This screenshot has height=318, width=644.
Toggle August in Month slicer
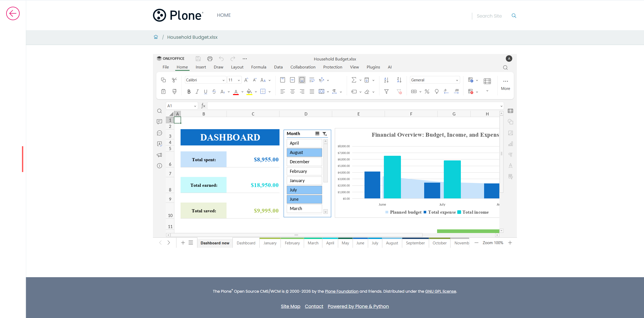click(x=304, y=152)
